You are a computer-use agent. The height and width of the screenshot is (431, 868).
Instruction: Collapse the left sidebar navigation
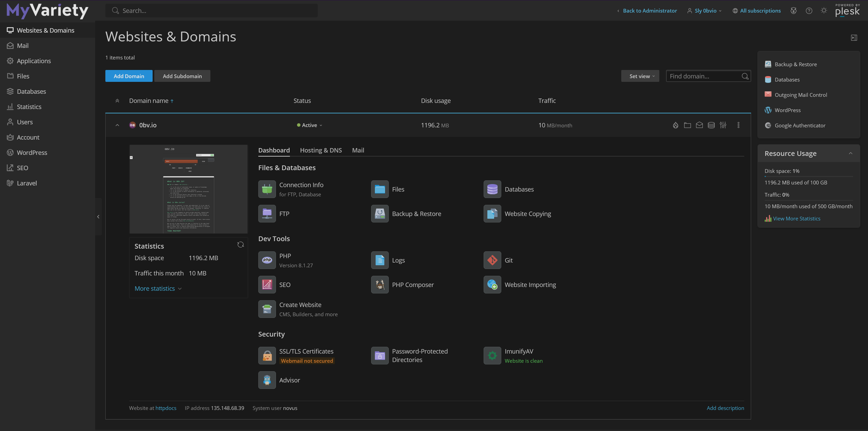pyautogui.click(x=98, y=217)
